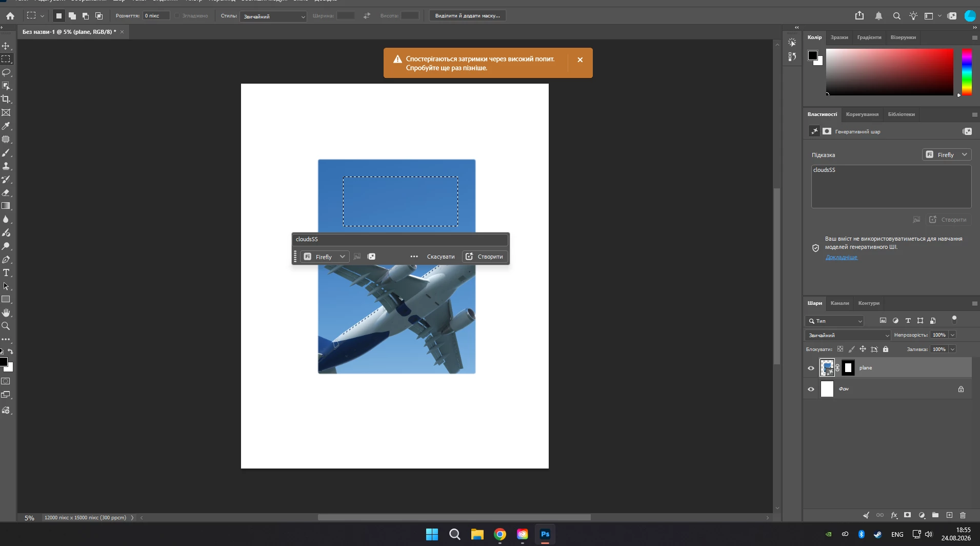Screen dimensions: 980x546
Task: Delete the layer with the trash icon
Action: coord(963,515)
